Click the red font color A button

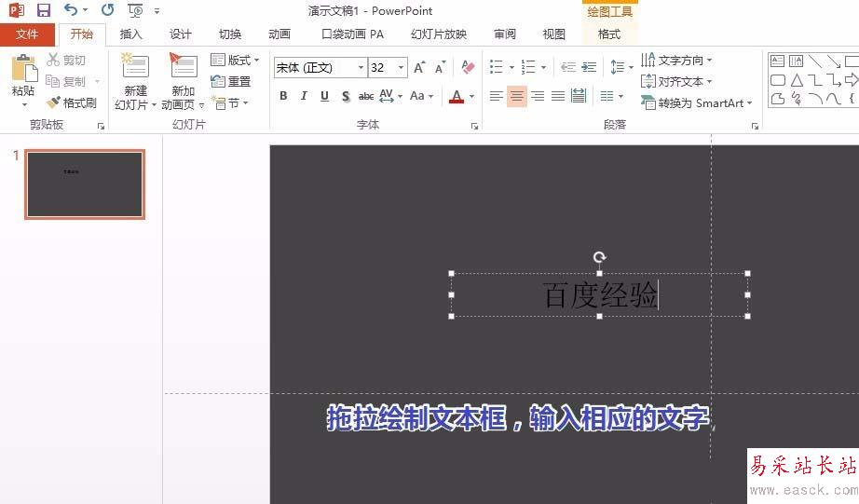(457, 96)
